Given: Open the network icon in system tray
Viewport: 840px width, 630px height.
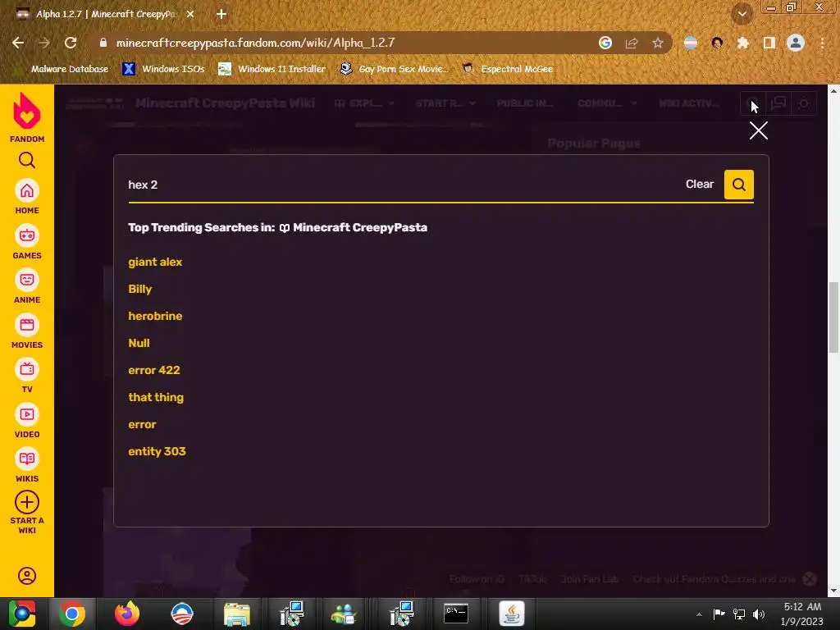Looking at the screenshot, I should 739,614.
